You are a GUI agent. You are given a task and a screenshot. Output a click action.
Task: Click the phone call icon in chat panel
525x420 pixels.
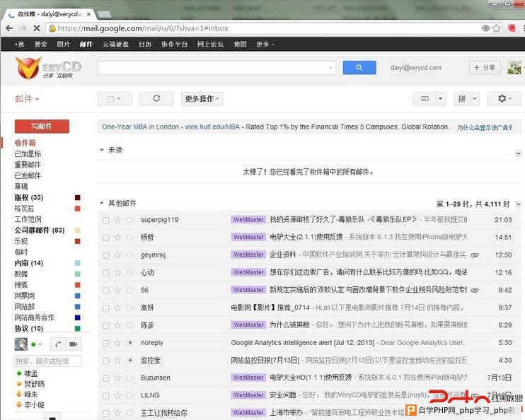pos(58,344)
